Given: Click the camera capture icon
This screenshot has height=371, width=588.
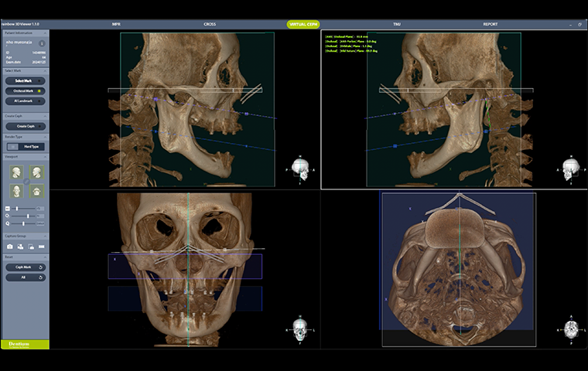Looking at the screenshot, I should [x=10, y=246].
